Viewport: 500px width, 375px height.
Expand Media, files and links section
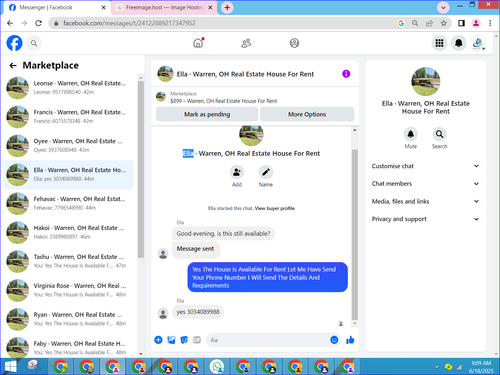(425, 201)
